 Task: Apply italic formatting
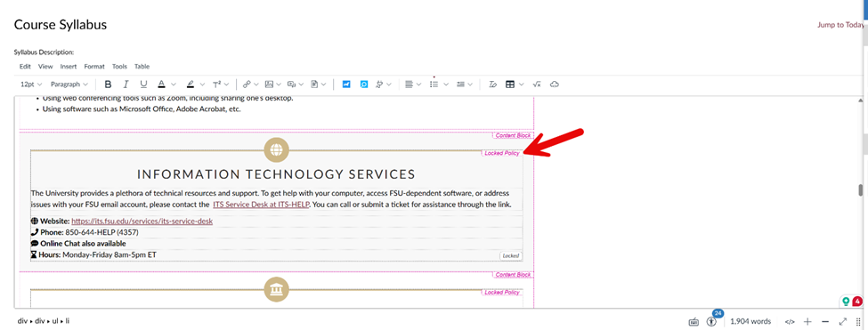(126, 85)
